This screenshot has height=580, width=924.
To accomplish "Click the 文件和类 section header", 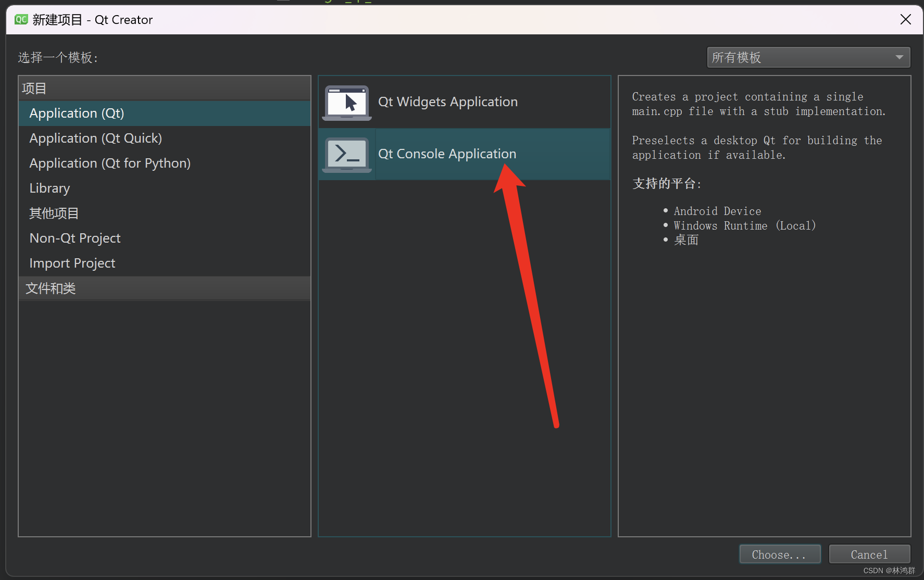I will coord(165,288).
